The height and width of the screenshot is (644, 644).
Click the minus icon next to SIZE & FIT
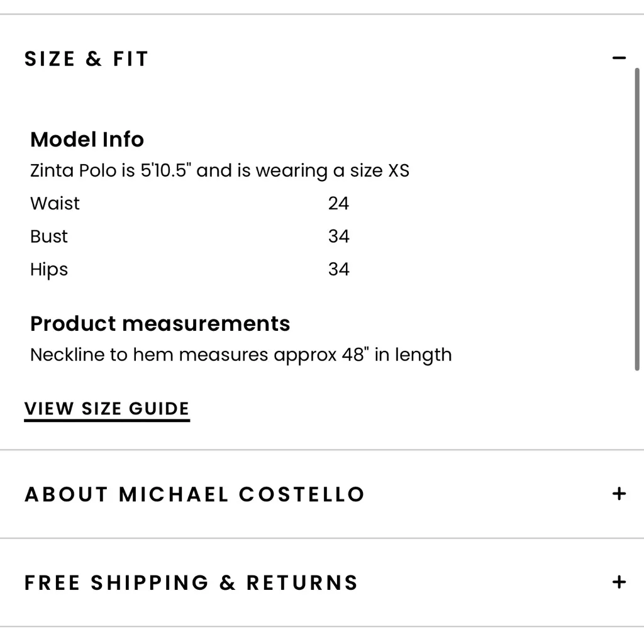pyautogui.click(x=619, y=57)
